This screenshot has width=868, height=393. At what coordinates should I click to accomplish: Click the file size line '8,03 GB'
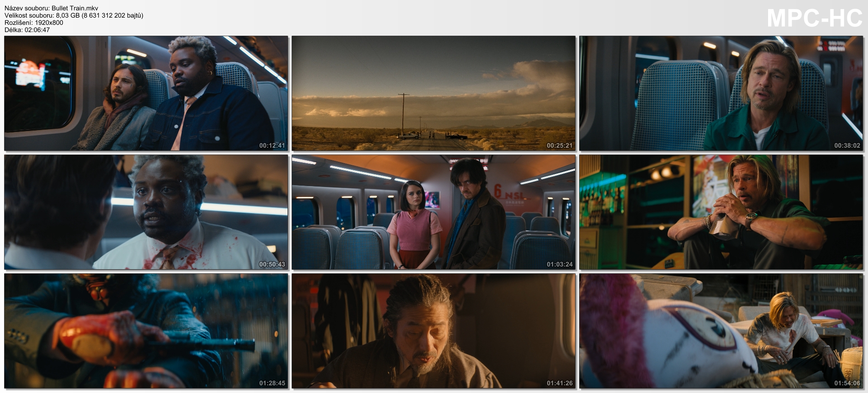point(68,15)
